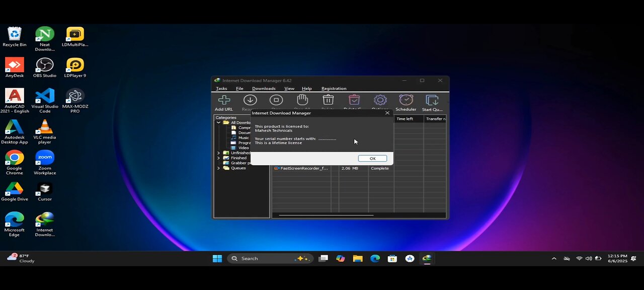644x290 pixels.
Task: Expand the Unfinished category node
Action: pyautogui.click(x=219, y=153)
